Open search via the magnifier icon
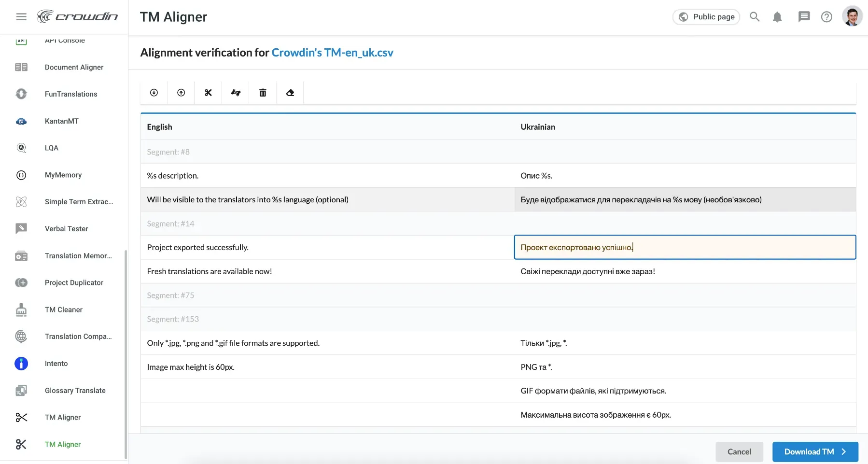Viewport: 868px width, 464px height. [x=754, y=16]
